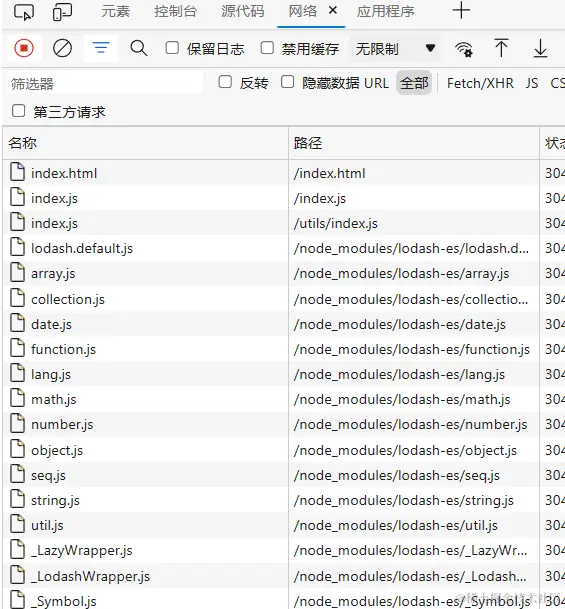
Task: Switch to the 源代码 tab
Action: [x=243, y=11]
